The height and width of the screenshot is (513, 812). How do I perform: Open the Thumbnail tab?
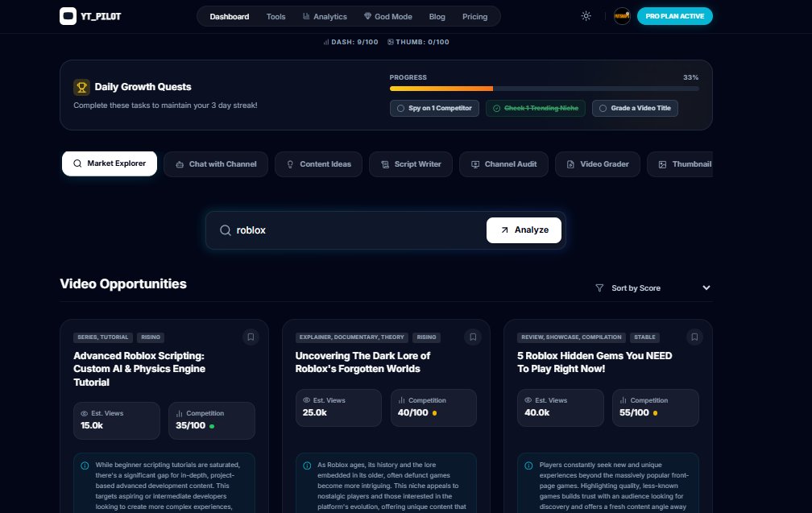pos(680,164)
